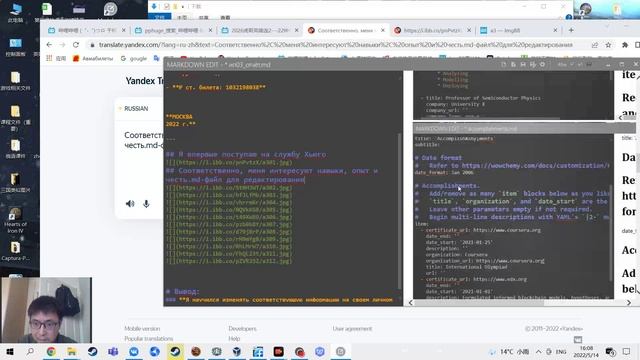
Task: Open the Markdown Edit settings gear
Action: click(x=542, y=64)
